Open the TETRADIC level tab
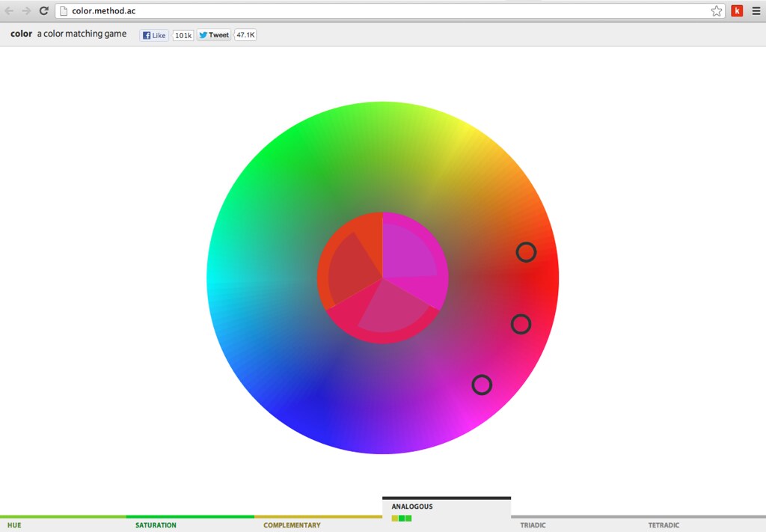The height and width of the screenshot is (532, 766). point(664,525)
